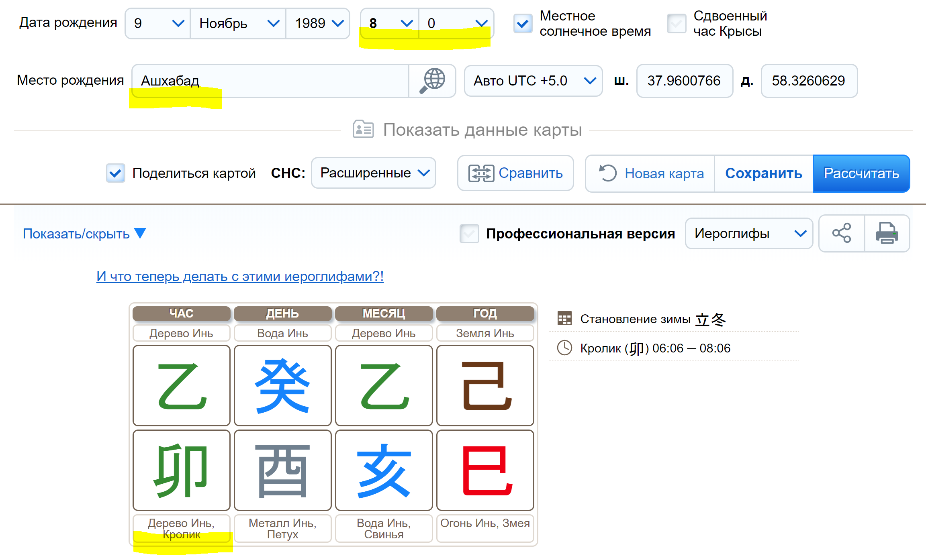Uncheck the Поделиться картой checkbox
Viewport: 926px width, 560px height.
point(115,173)
